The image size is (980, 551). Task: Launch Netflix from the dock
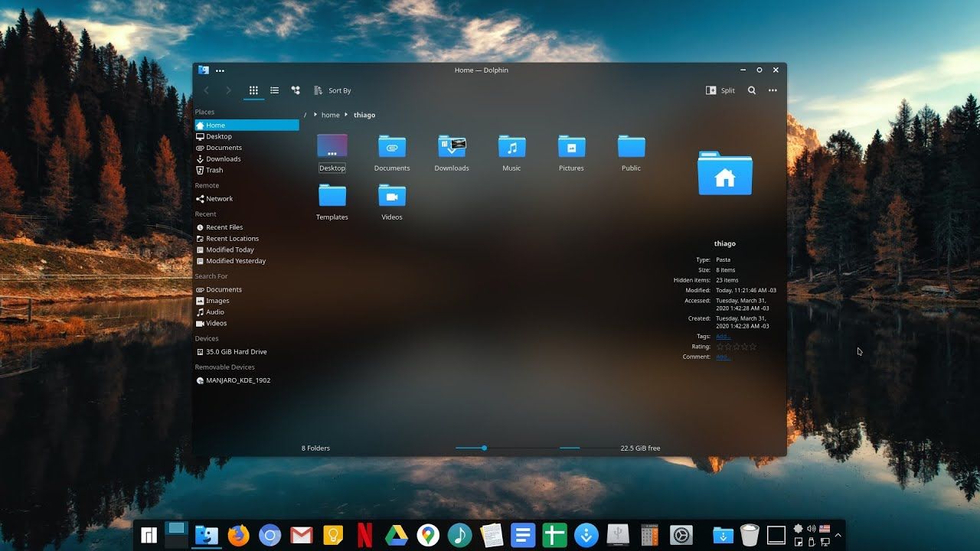365,535
